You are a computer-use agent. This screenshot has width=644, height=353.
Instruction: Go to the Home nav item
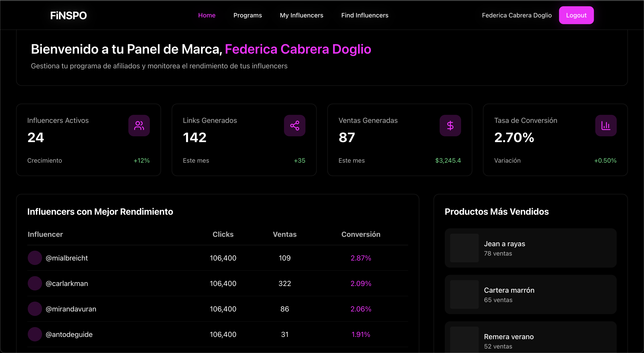point(207,15)
